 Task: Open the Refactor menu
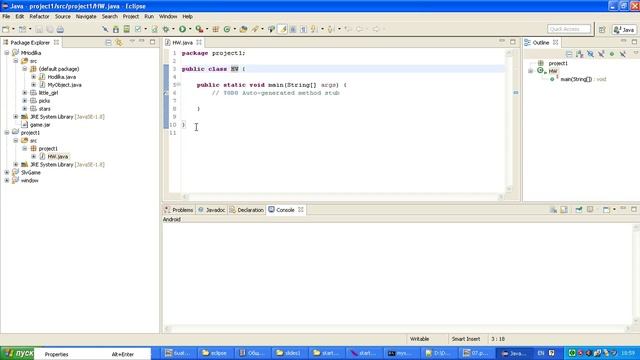click(x=39, y=17)
